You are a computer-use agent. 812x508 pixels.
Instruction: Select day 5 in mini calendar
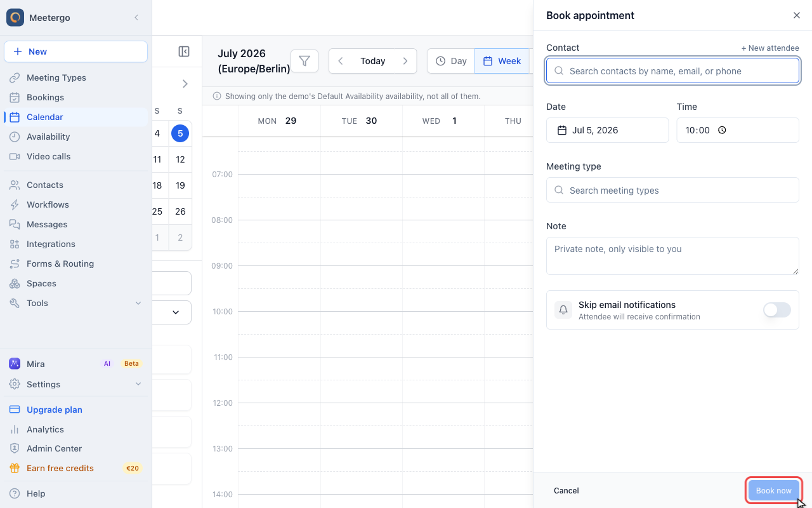coord(180,133)
